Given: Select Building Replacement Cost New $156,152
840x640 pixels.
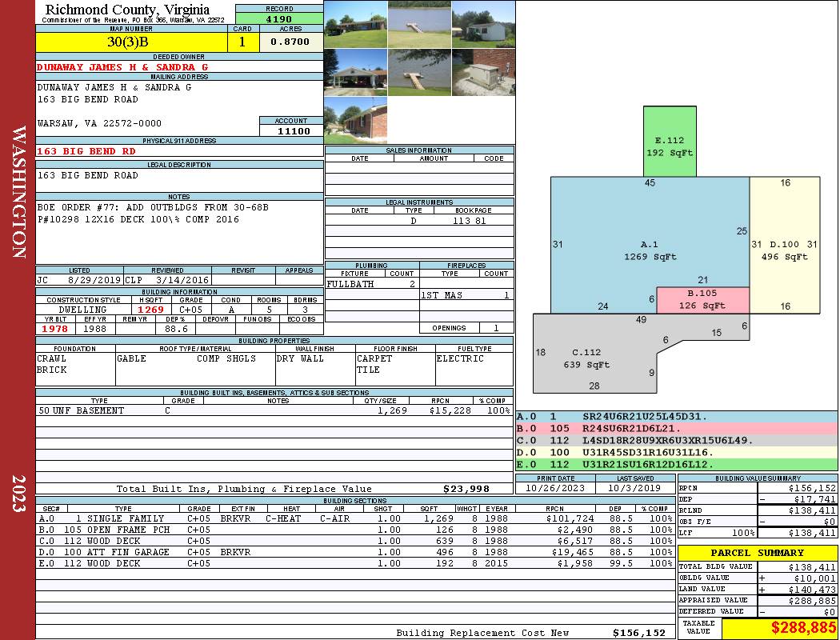Looking at the screenshot, I should pos(638,633).
